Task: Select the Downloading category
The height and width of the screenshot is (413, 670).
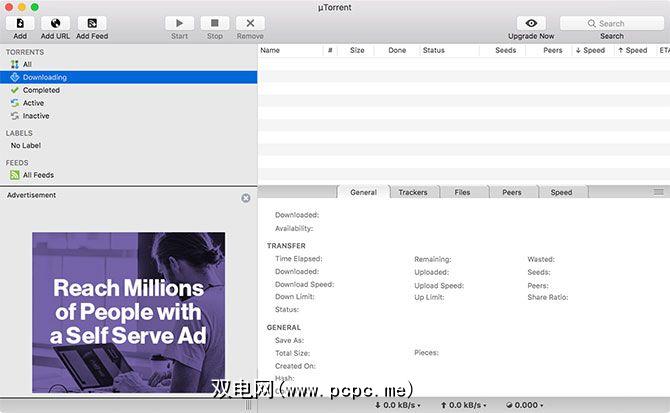Action: [x=128, y=77]
